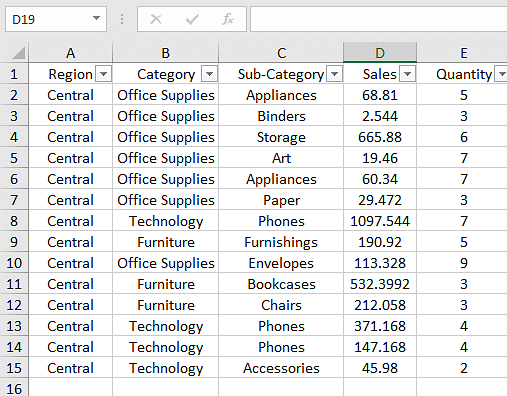The width and height of the screenshot is (507, 396).
Task: Select the cell with Sales 19.46
Action: pyautogui.click(x=380, y=158)
